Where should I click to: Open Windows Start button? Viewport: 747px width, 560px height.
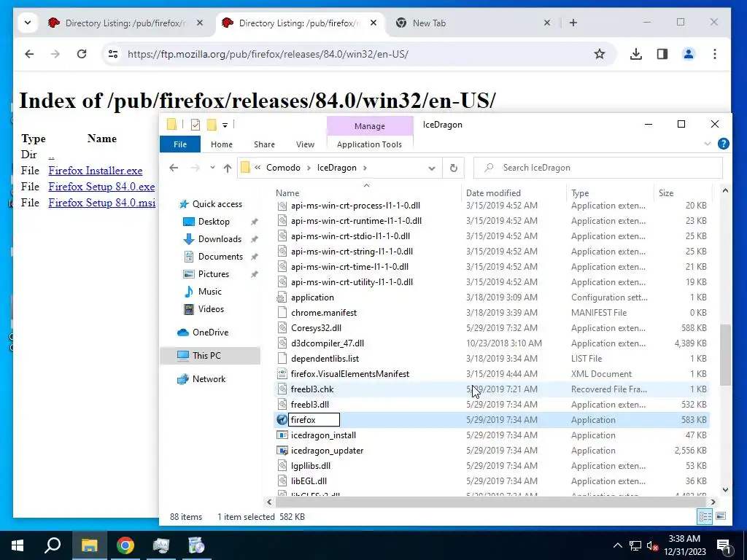click(x=18, y=545)
